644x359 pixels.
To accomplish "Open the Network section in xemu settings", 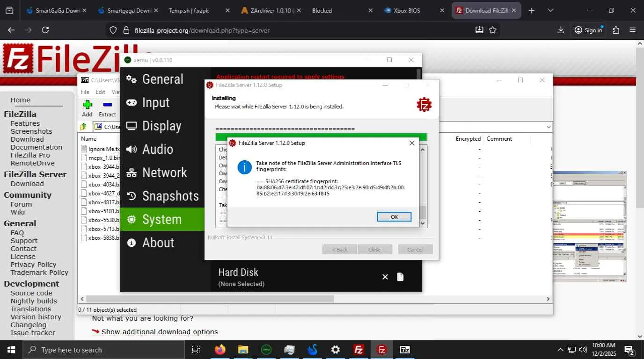I will pyautogui.click(x=162, y=172).
